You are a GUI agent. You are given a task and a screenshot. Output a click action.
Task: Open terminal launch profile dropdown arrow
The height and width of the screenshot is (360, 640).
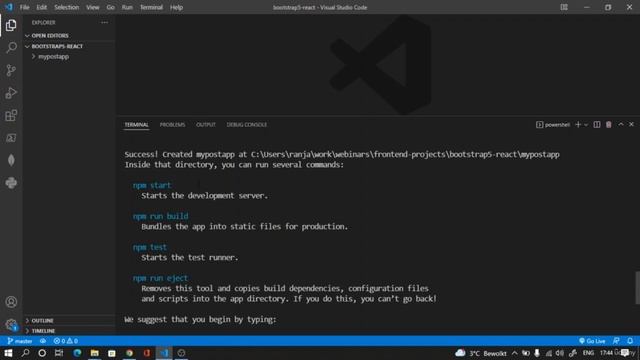point(586,124)
